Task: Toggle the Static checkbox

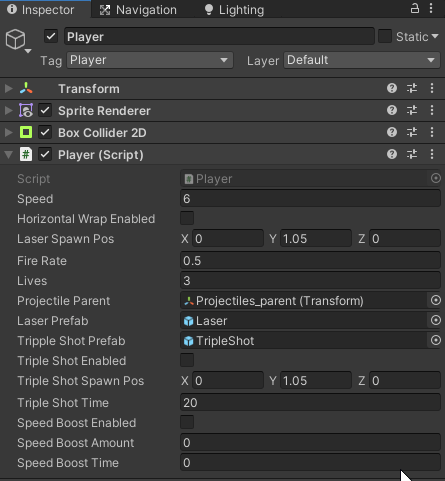Action: [385, 36]
